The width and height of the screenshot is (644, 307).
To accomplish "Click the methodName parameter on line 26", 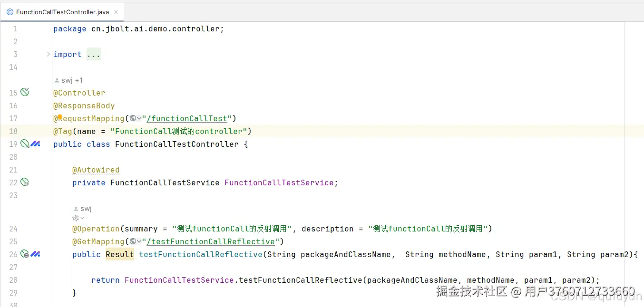I will (462, 254).
